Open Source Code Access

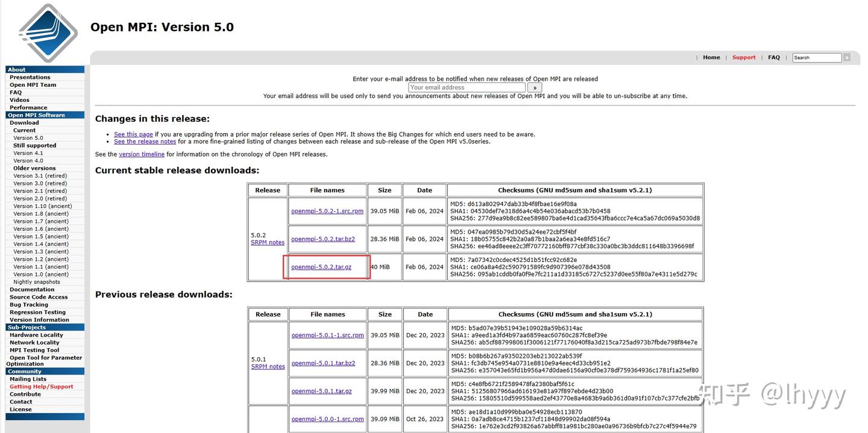(39, 297)
